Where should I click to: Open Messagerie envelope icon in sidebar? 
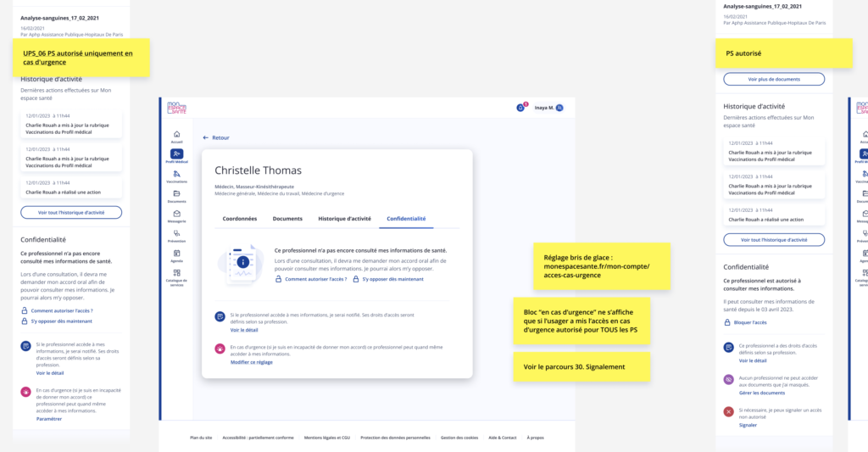(176, 214)
